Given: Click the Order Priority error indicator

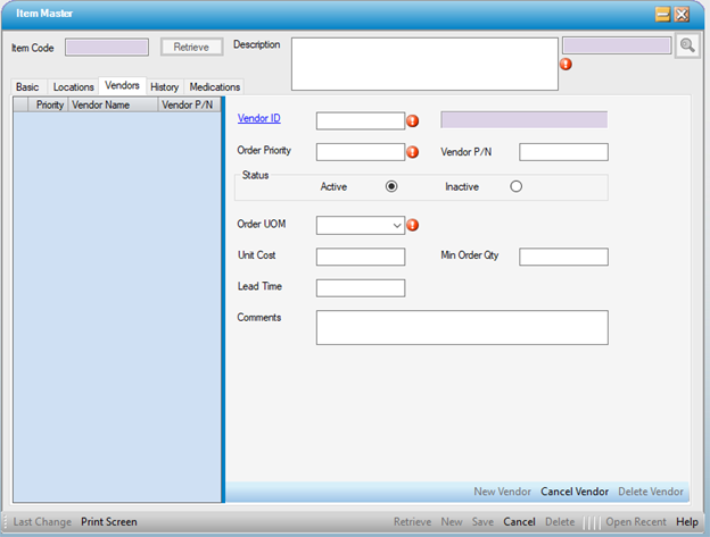Looking at the screenshot, I should [412, 152].
